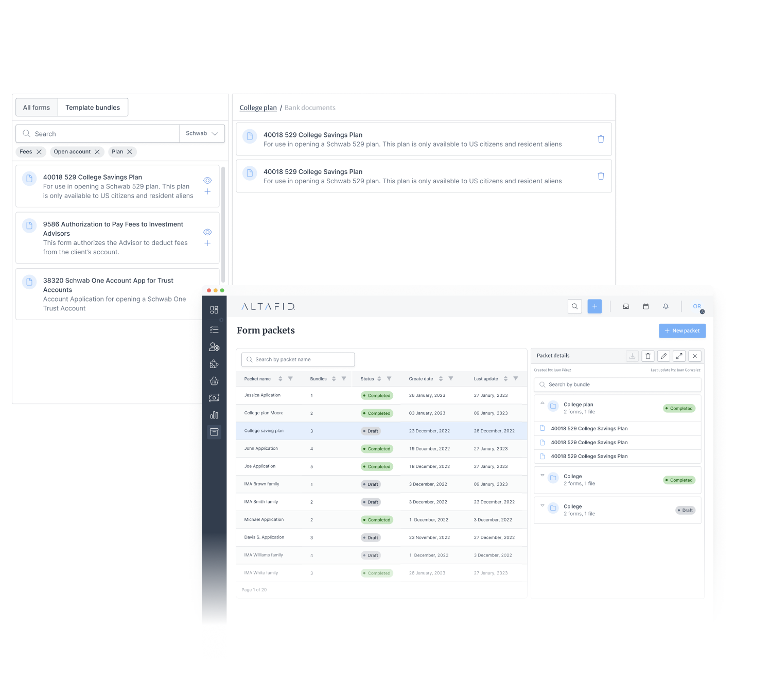Click the edit pencil in Packet details
This screenshot has width=770, height=700.
click(663, 356)
